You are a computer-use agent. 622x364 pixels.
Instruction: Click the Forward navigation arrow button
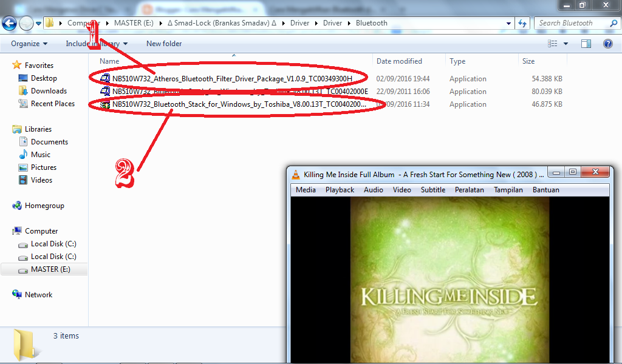pyautogui.click(x=26, y=24)
